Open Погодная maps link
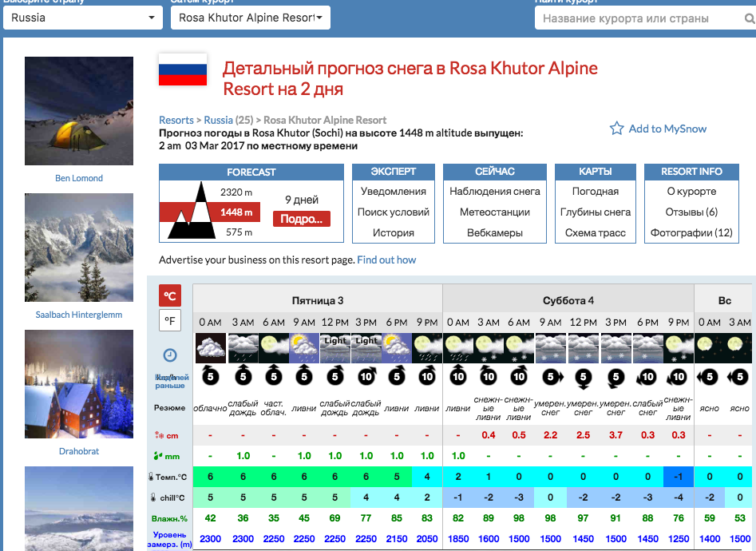The height and width of the screenshot is (551, 756). tap(596, 192)
